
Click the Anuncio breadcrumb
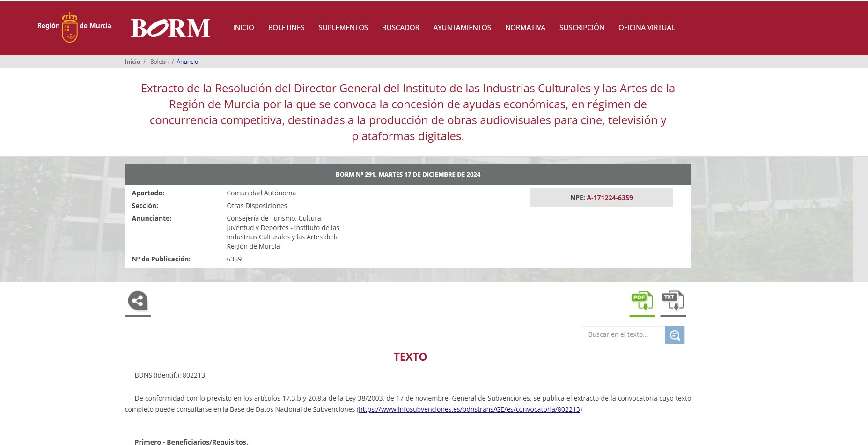(x=187, y=62)
